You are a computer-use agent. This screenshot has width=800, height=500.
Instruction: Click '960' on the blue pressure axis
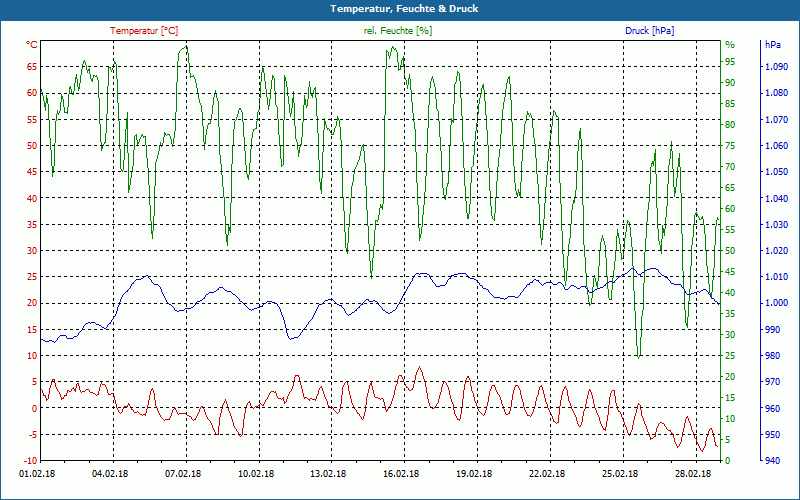click(x=772, y=408)
